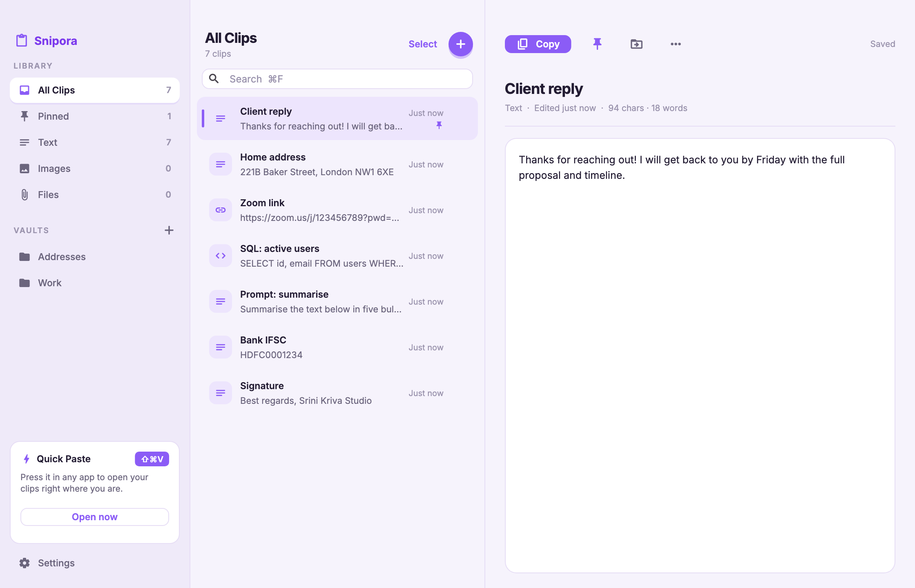Click the text icon beside Bank IFSC
The width and height of the screenshot is (915, 588).
pyautogui.click(x=221, y=347)
